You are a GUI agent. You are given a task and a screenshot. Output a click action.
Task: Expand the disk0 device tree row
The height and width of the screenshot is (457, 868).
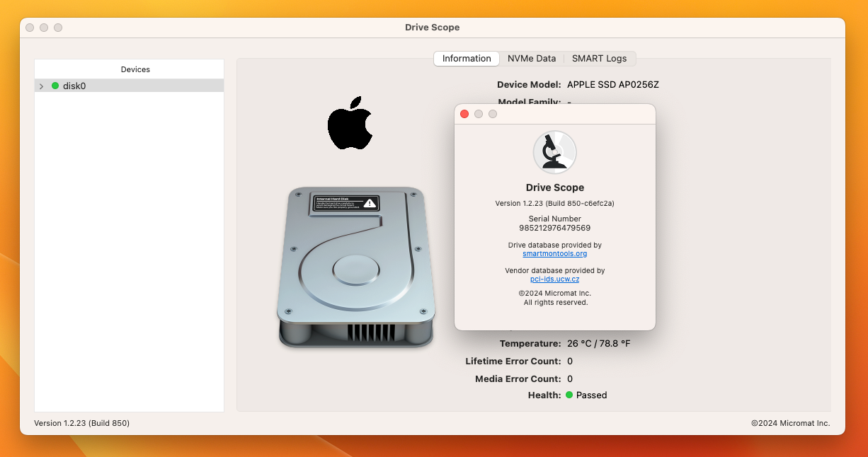[41, 86]
